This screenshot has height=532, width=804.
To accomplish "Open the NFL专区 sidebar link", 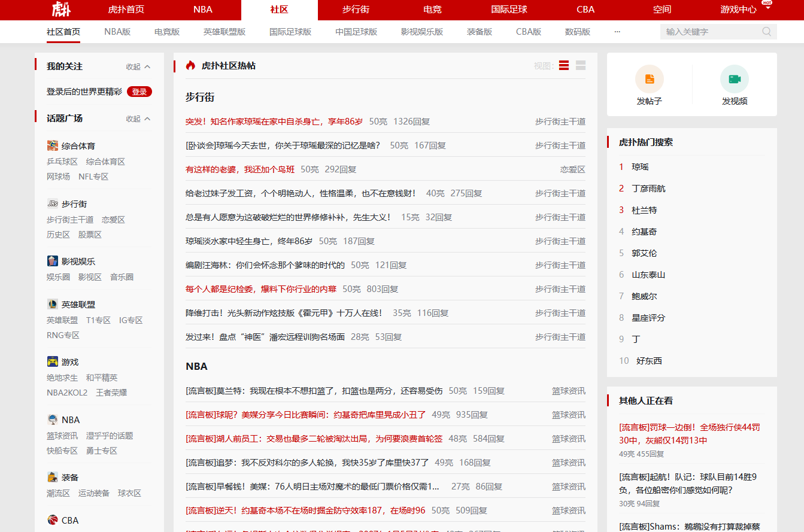I will (93, 177).
